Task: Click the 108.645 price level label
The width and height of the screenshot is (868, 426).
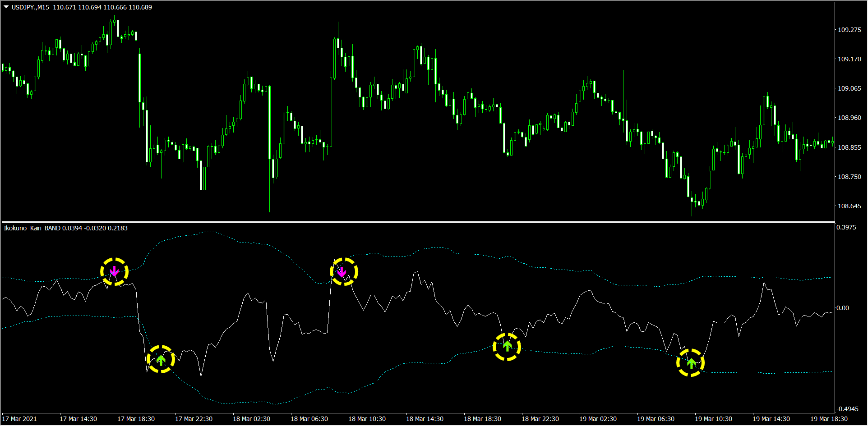Action: pyautogui.click(x=850, y=206)
